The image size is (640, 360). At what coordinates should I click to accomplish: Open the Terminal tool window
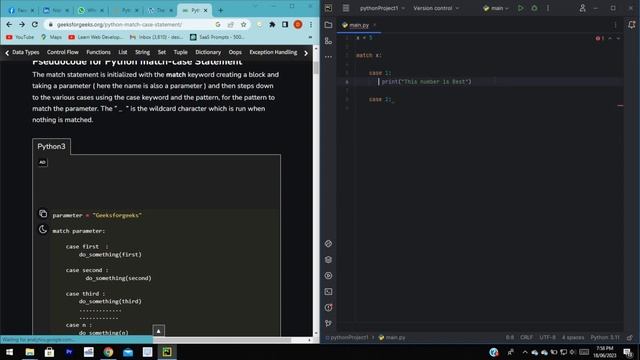[328, 291]
